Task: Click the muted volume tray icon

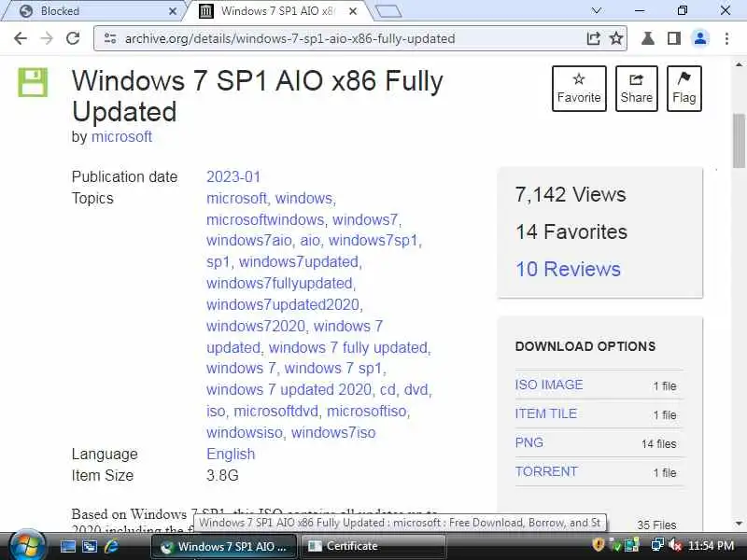Action: 674,544
